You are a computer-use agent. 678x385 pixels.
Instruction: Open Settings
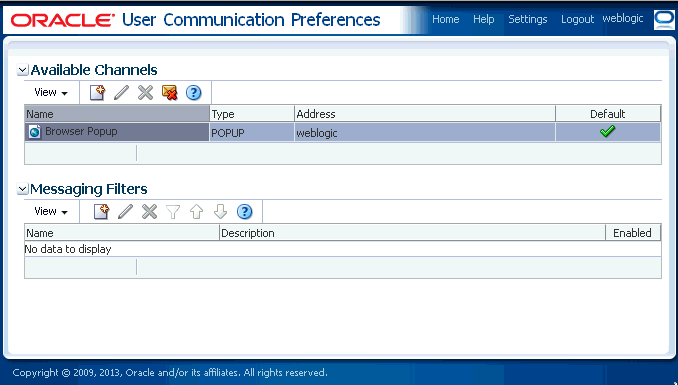(528, 19)
